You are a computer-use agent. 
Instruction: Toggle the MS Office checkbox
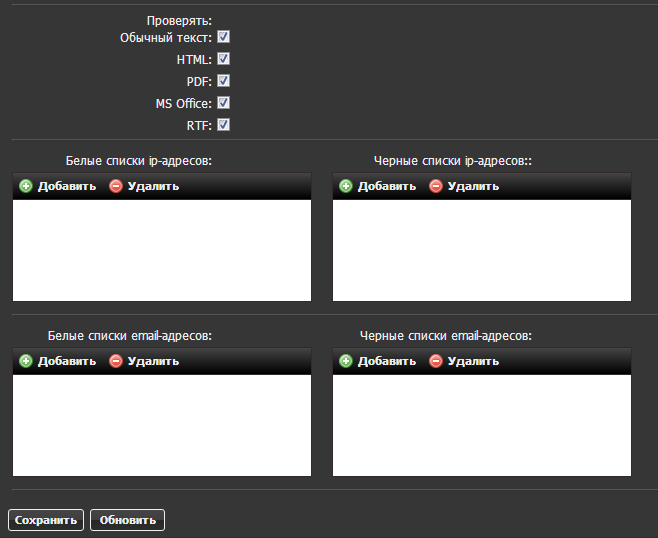(x=224, y=103)
